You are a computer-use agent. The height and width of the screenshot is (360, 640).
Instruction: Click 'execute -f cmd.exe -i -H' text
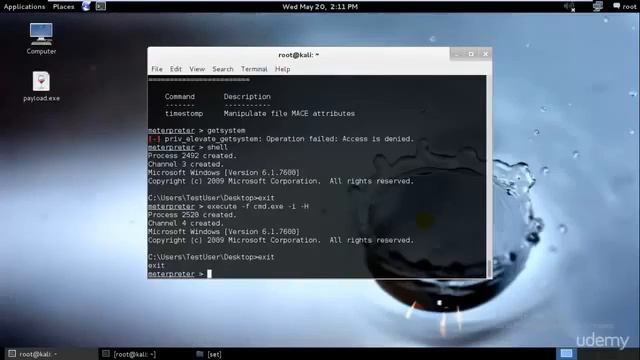(258, 207)
